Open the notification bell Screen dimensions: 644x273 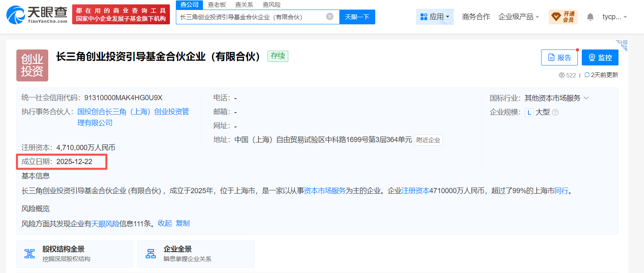tap(590, 17)
